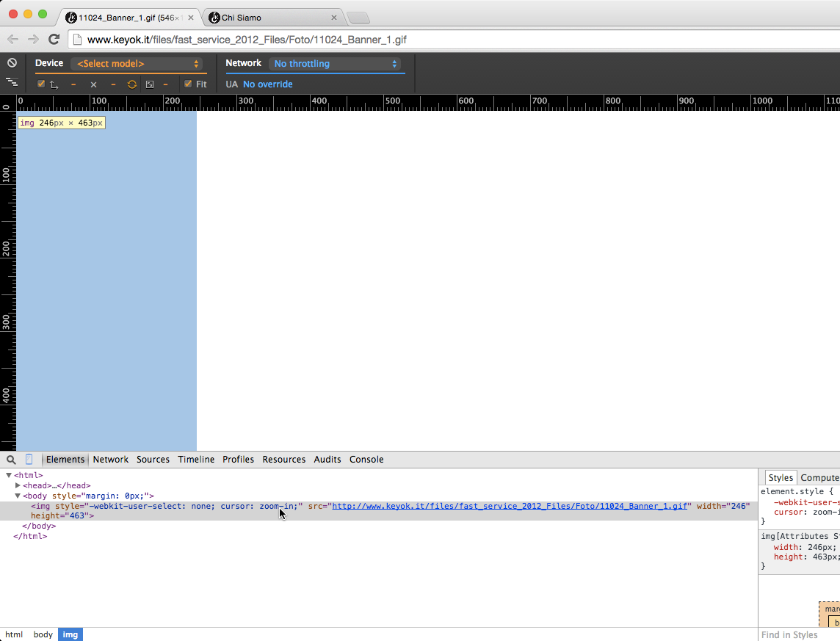Click favicon of 11024_Banner_1.gif tab
This screenshot has width=840, height=641.
70,18
